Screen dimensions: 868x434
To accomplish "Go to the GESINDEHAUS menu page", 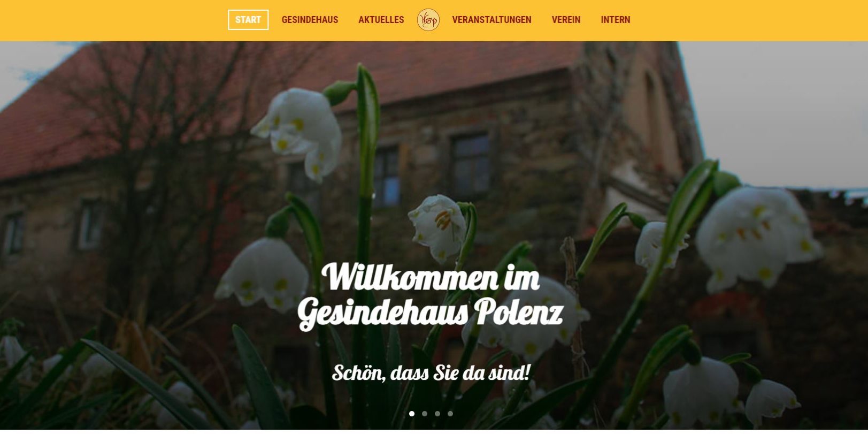I will (x=310, y=20).
